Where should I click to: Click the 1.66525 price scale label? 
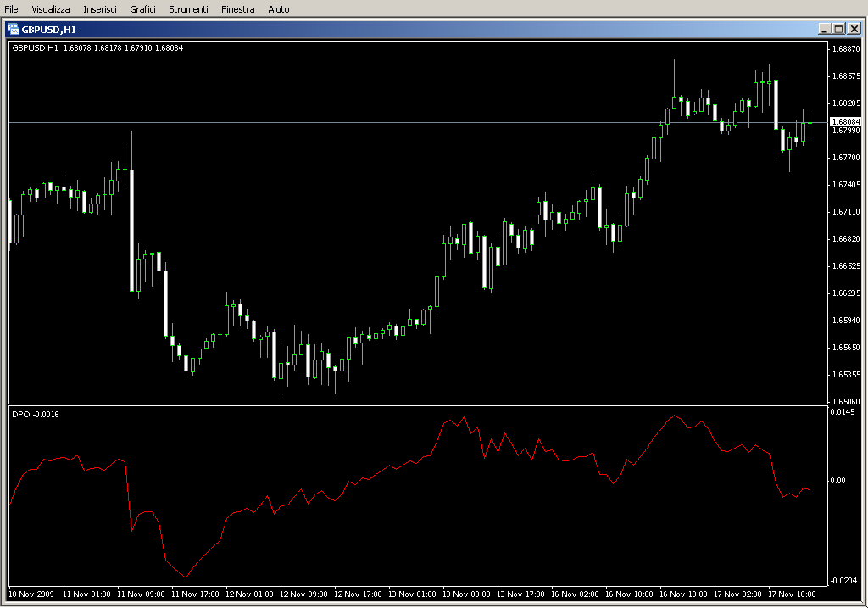click(x=847, y=265)
